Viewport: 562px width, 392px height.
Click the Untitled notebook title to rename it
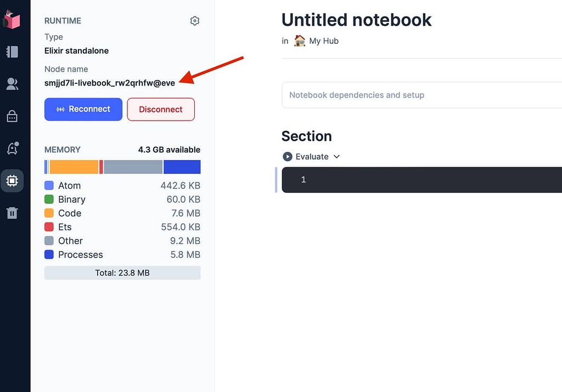[x=356, y=20]
